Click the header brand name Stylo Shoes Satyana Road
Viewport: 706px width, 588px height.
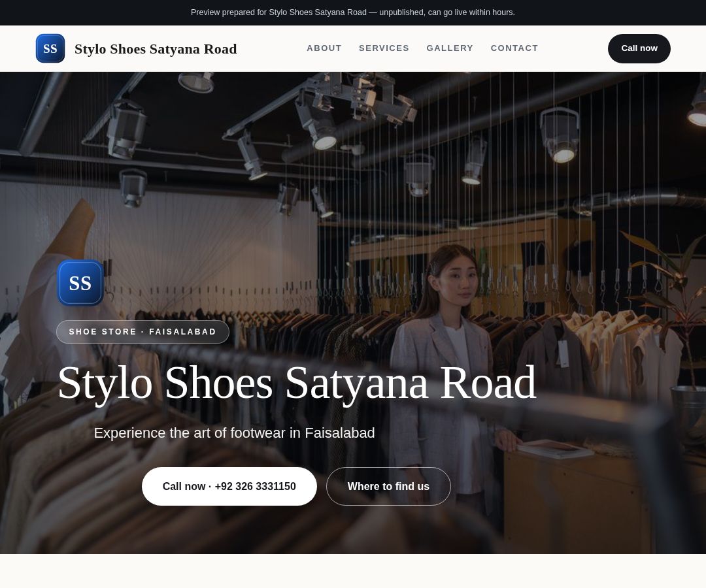tap(156, 48)
